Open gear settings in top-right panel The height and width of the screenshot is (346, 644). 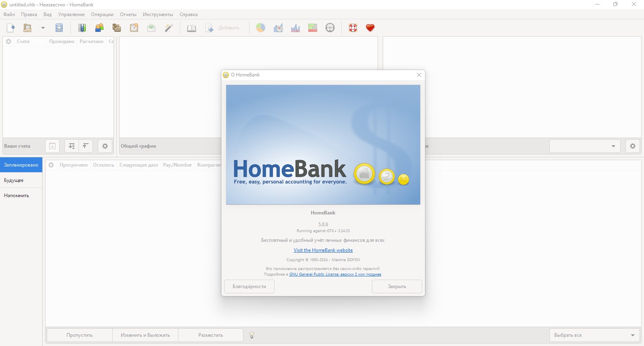[x=633, y=146]
